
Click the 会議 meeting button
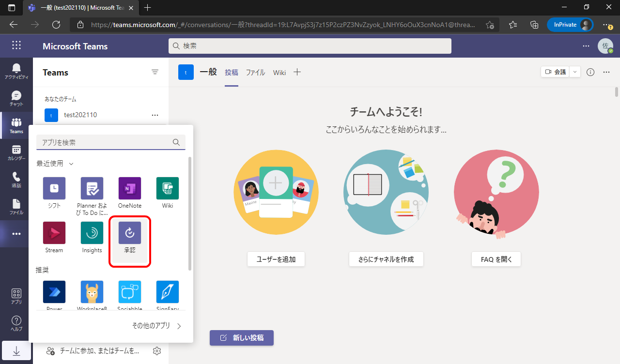pos(555,72)
